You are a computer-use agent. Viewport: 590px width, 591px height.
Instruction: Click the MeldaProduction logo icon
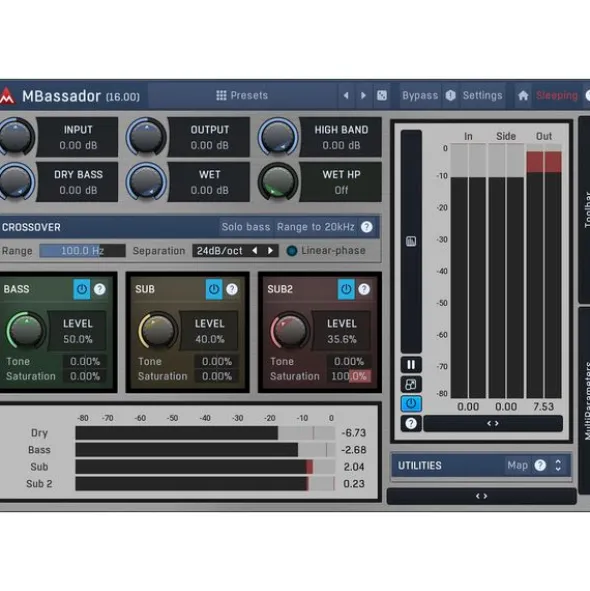tap(7, 96)
